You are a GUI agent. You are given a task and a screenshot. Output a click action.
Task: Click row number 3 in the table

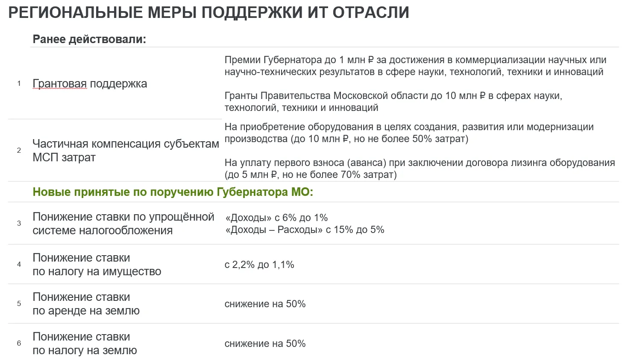click(x=19, y=223)
